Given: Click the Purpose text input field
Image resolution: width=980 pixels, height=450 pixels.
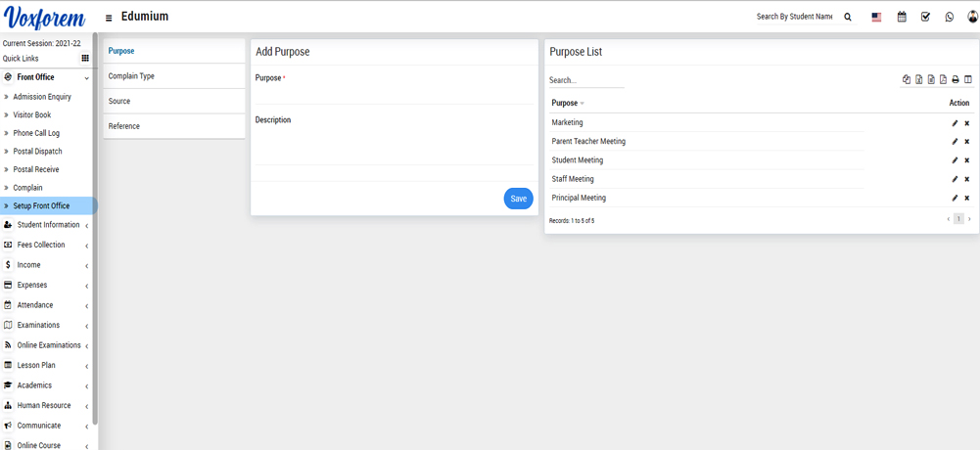Looking at the screenshot, I should [x=392, y=95].
